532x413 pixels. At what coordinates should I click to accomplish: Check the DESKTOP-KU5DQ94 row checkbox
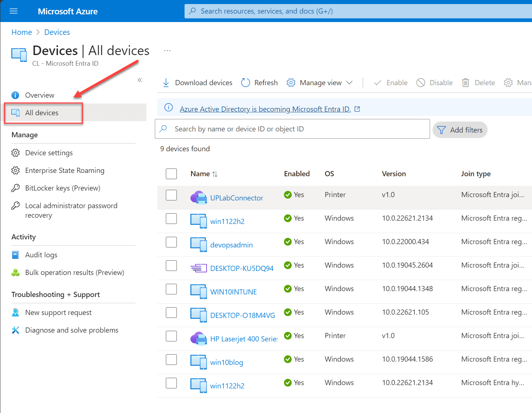point(171,265)
